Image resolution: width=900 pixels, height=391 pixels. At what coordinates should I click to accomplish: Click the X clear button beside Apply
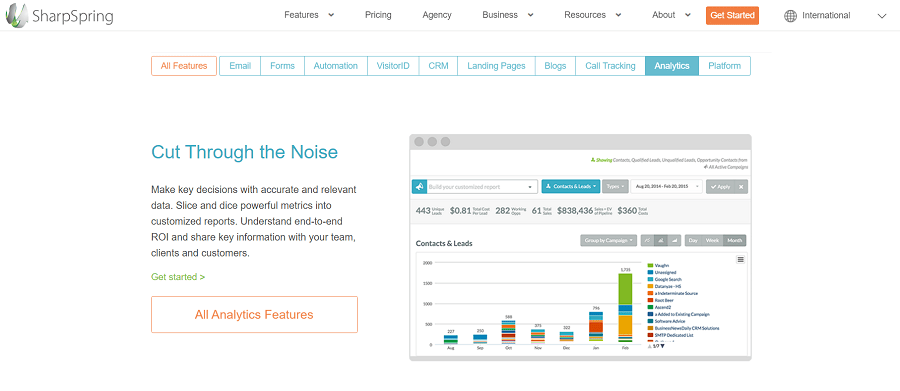[x=741, y=187]
